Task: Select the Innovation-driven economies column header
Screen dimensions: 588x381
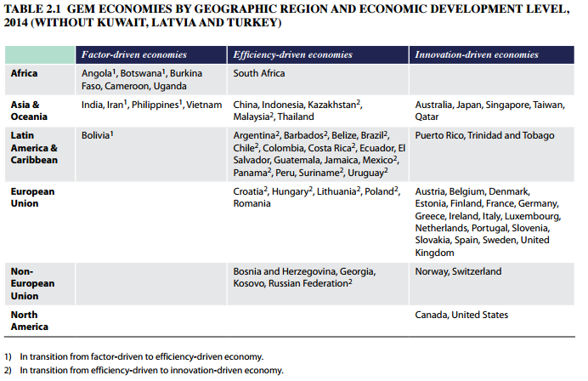Action: click(477, 55)
